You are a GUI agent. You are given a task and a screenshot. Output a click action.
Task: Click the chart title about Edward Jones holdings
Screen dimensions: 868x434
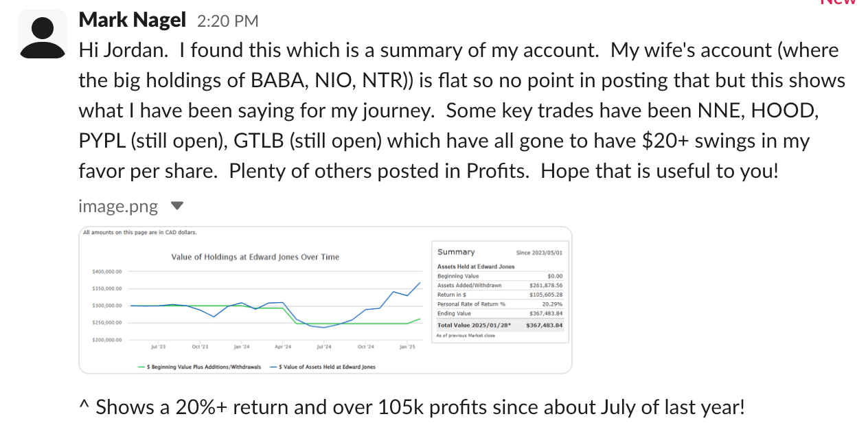pos(255,257)
